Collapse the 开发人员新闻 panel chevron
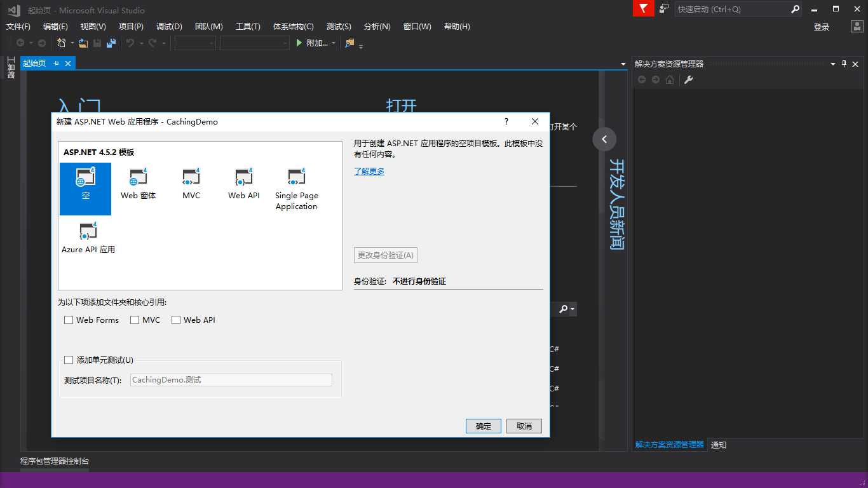This screenshot has width=868, height=488. click(604, 139)
